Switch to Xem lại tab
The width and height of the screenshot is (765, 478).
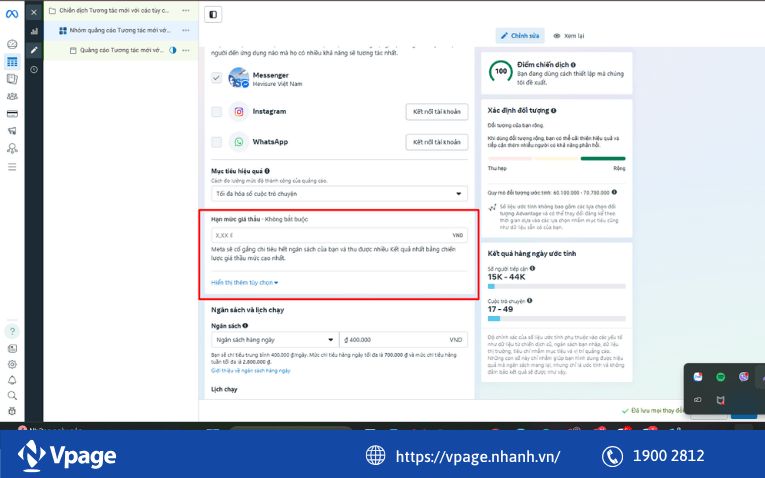click(x=569, y=36)
